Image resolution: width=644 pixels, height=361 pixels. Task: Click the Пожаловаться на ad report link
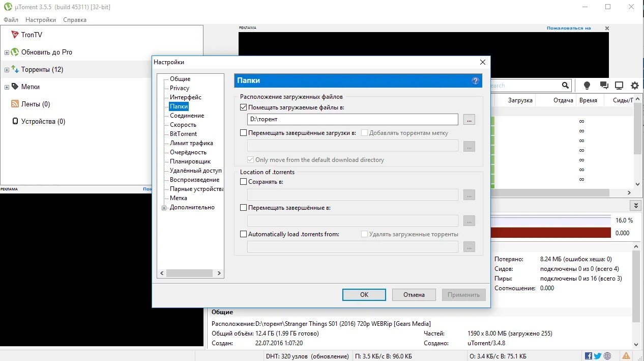click(569, 28)
